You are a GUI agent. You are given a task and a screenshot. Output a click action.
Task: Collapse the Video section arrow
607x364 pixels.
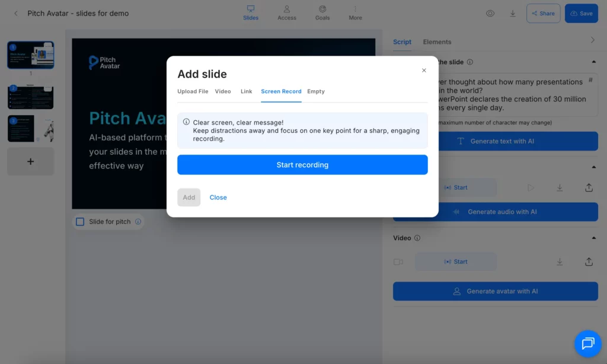click(x=593, y=238)
